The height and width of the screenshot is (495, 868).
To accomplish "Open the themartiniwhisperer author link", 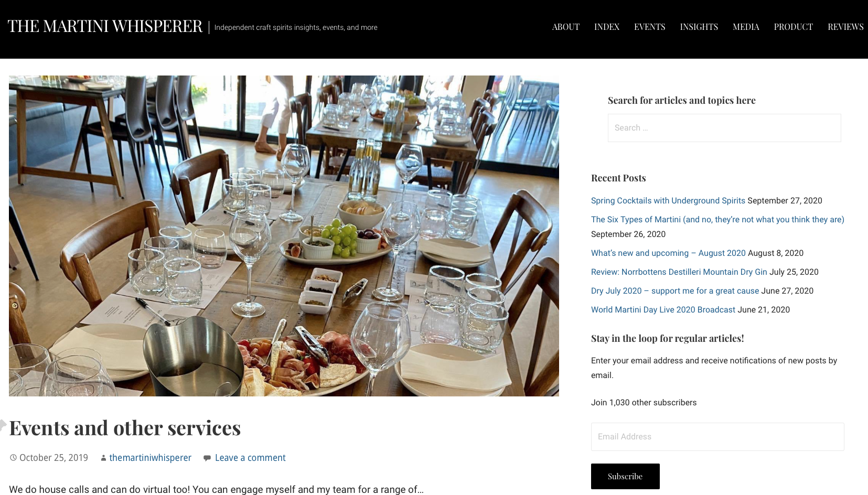I will (x=150, y=458).
